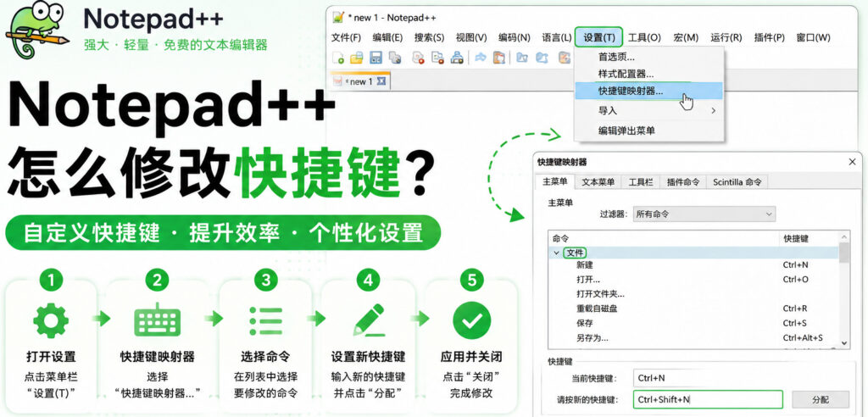Choose 首选项... from the settings menu
868x417 pixels.
648,57
